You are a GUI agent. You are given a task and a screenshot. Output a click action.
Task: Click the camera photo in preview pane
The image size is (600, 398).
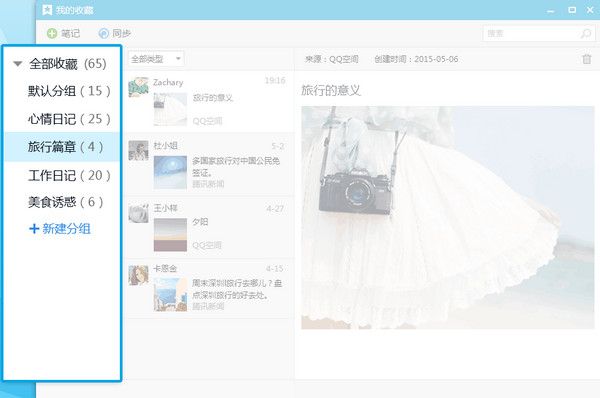point(448,217)
